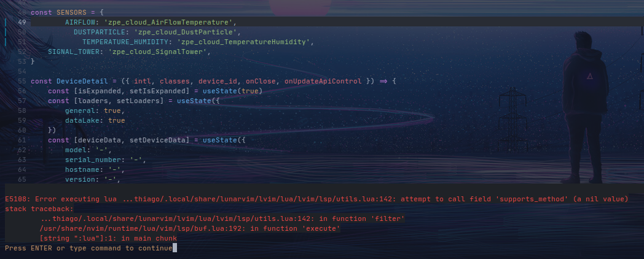Click 'Press ENTER or type command to continue' prompt
Screen dimensions: 644x259
[88, 249]
